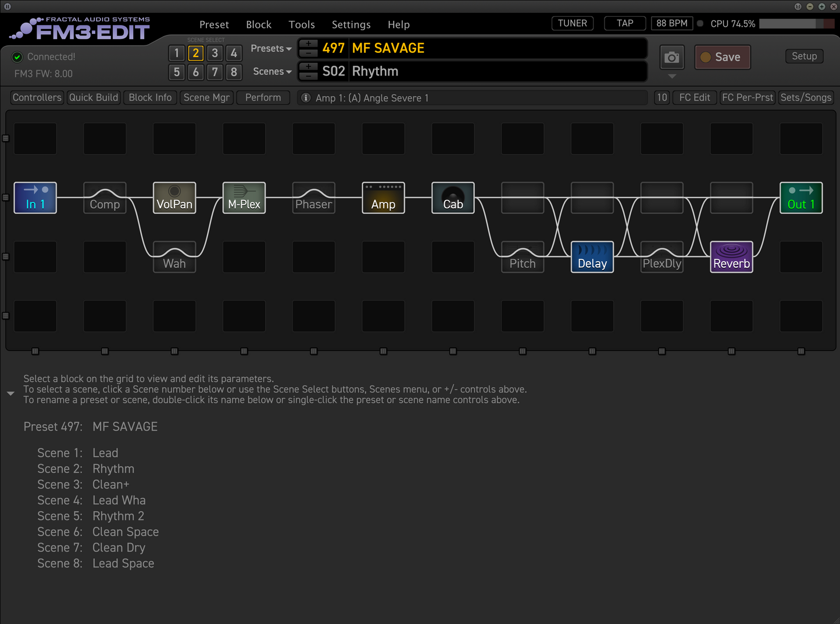Click scene increment plus button
840x624 pixels.
(x=309, y=67)
